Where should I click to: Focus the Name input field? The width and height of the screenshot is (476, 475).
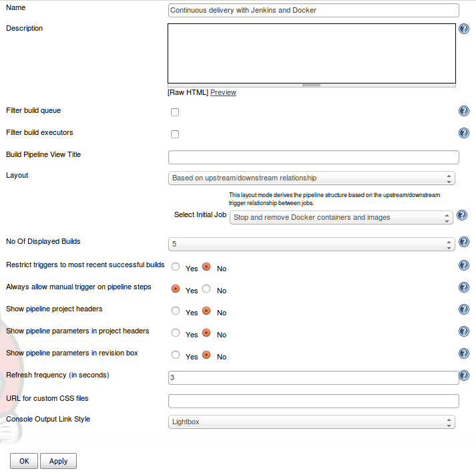[x=314, y=10]
